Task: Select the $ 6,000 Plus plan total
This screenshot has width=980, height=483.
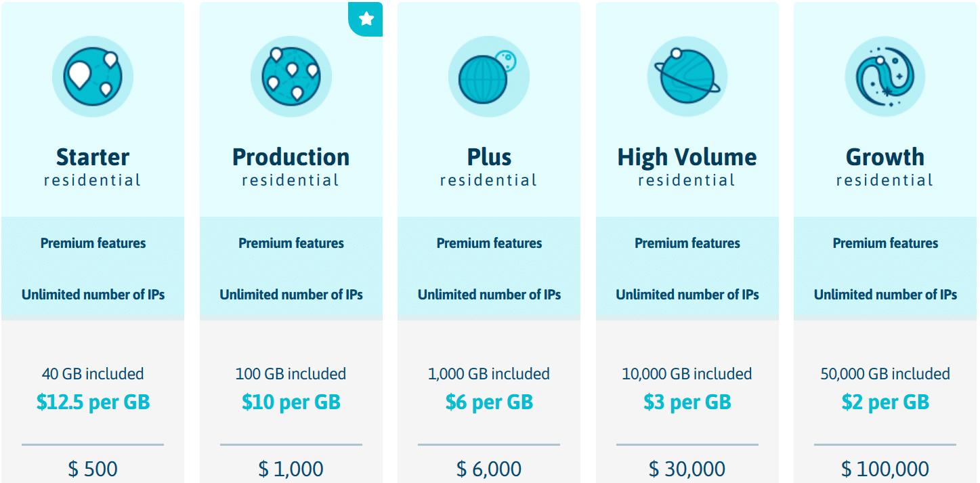Action: pyautogui.click(x=489, y=469)
